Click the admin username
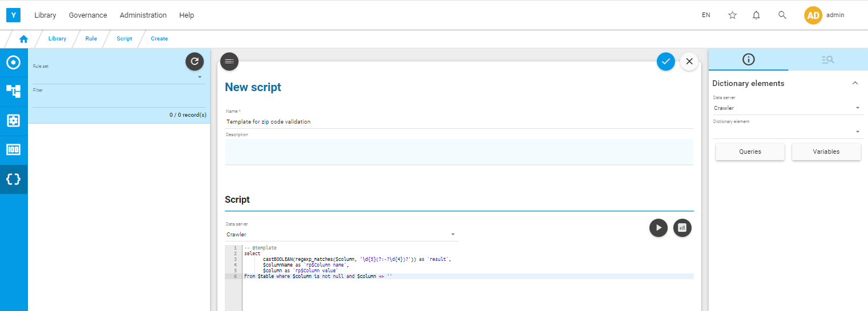 [835, 15]
